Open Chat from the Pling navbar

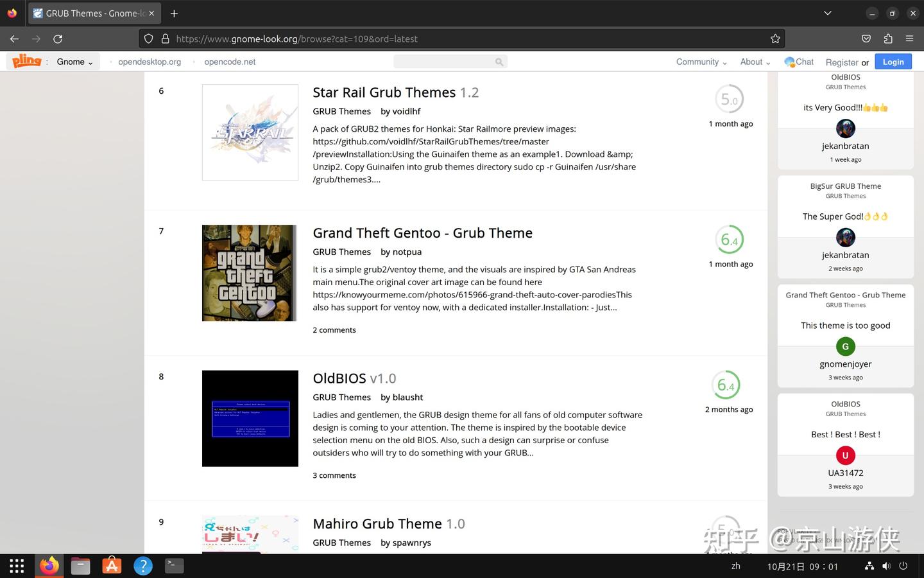point(798,62)
